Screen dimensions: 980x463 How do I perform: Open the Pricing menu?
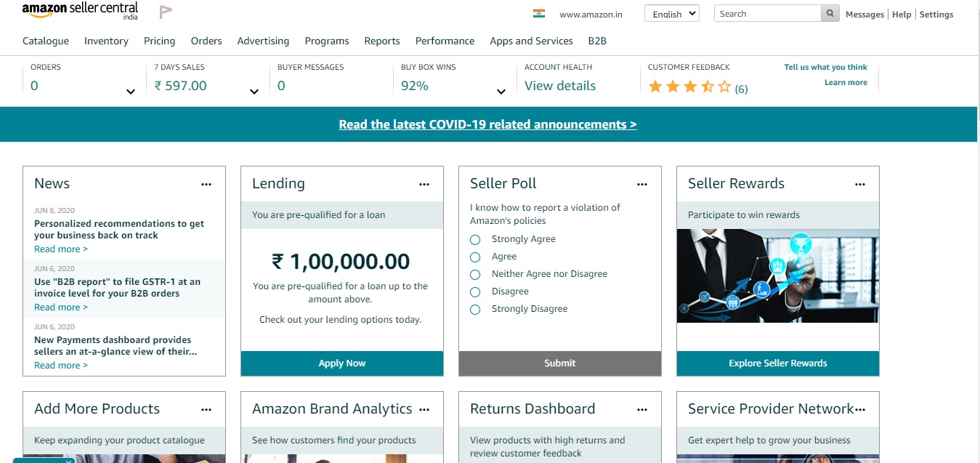click(x=160, y=41)
